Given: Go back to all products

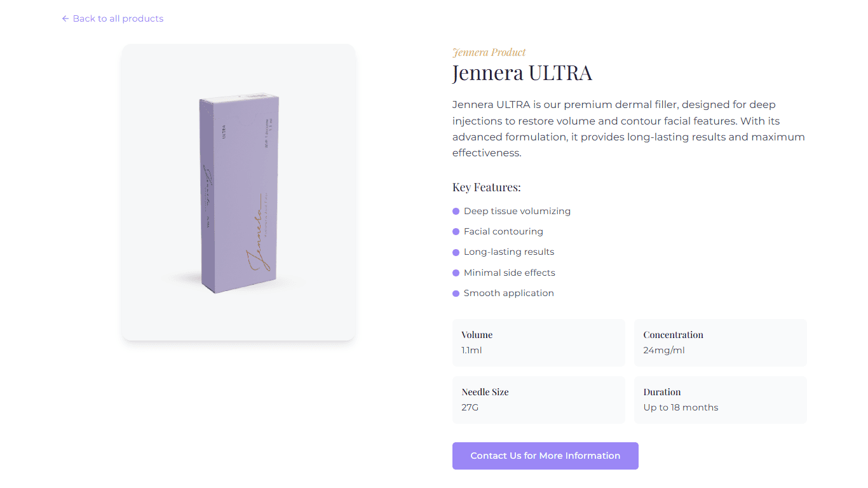Looking at the screenshot, I should [x=112, y=18].
